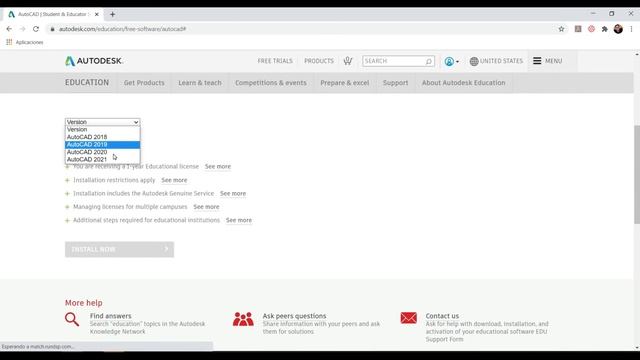Click the Ask peers people icon
The height and width of the screenshot is (360, 640).
(243, 319)
